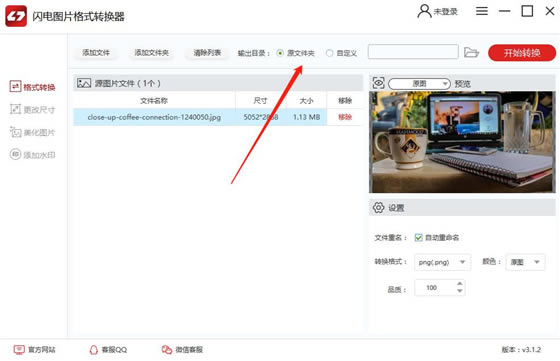560x361 pixels.
Task: Open folder browse icon for output directory
Action: (471, 52)
